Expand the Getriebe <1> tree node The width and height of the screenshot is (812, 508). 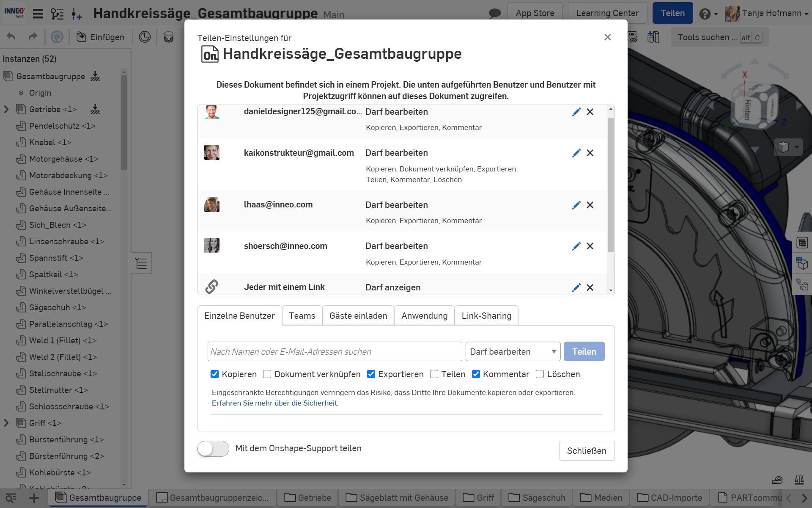6,109
